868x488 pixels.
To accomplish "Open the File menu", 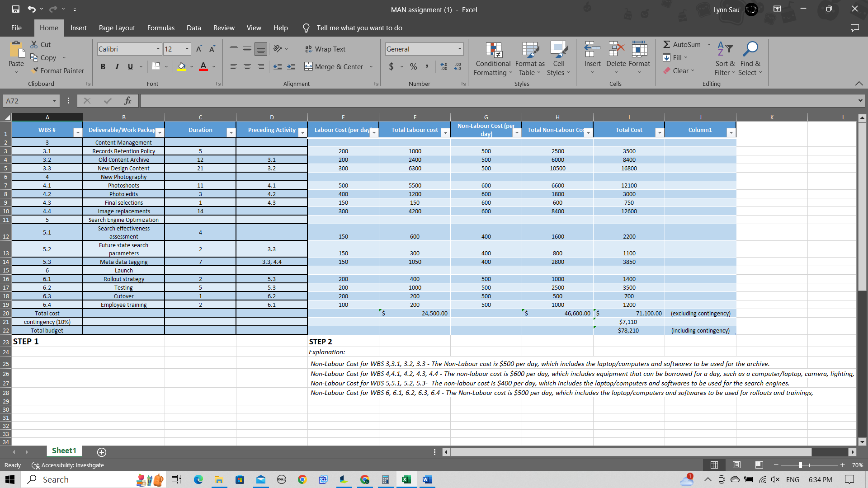I will [x=16, y=28].
